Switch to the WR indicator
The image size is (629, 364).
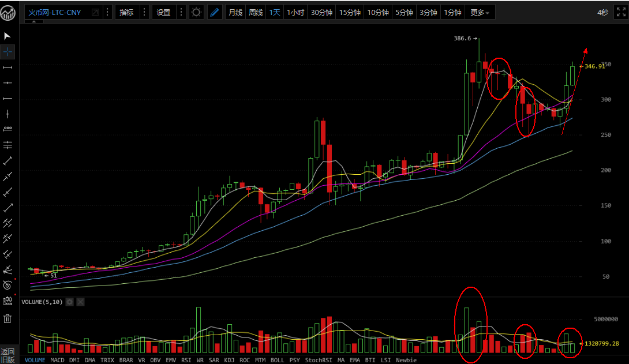200,360
